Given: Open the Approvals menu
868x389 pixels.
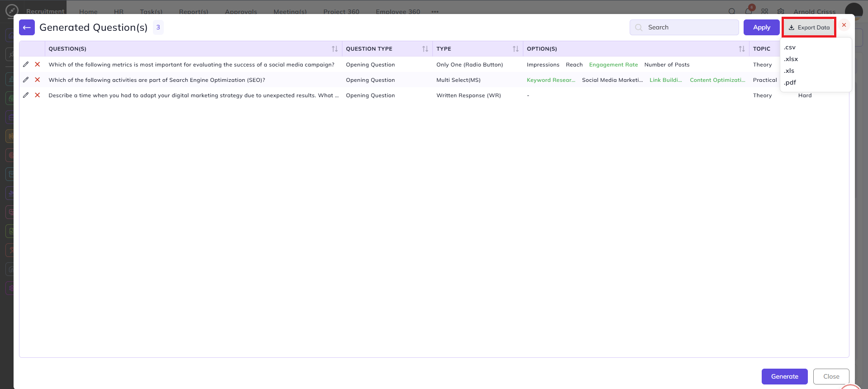Looking at the screenshot, I should click(241, 12).
